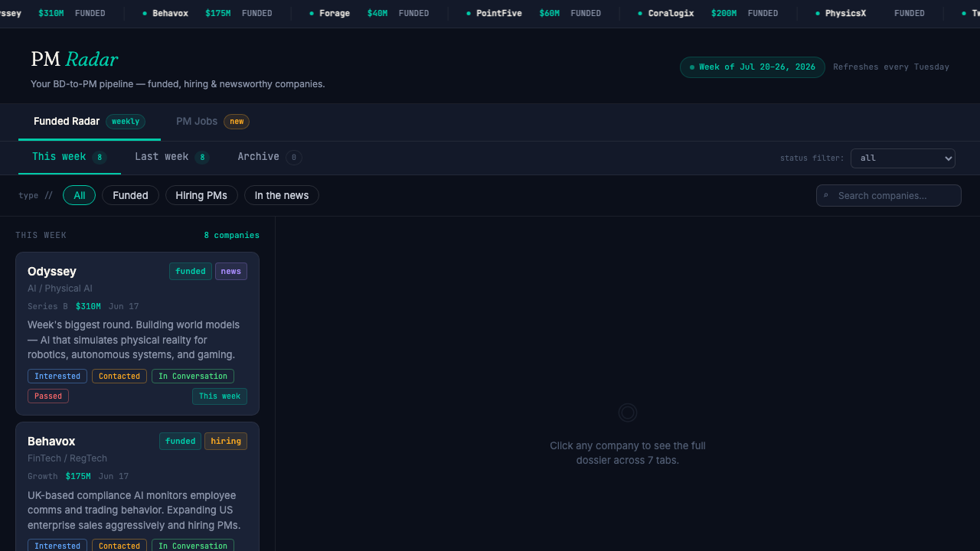Click Coralogix in the top ticker
Screen dimensions: 980x551
pyautogui.click(x=671, y=14)
